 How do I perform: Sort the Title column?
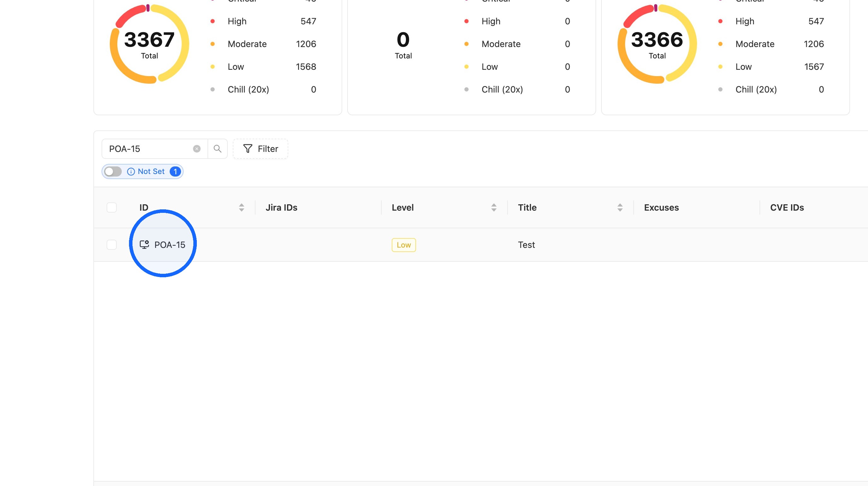(x=620, y=207)
